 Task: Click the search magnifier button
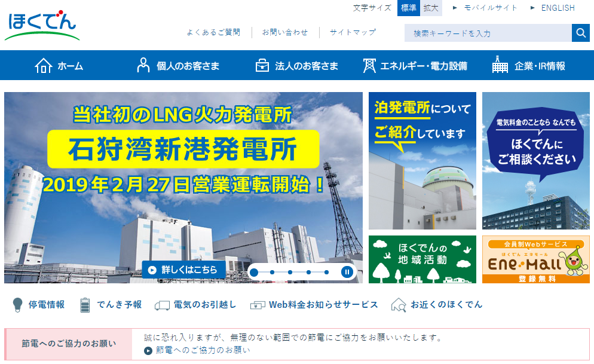point(580,33)
